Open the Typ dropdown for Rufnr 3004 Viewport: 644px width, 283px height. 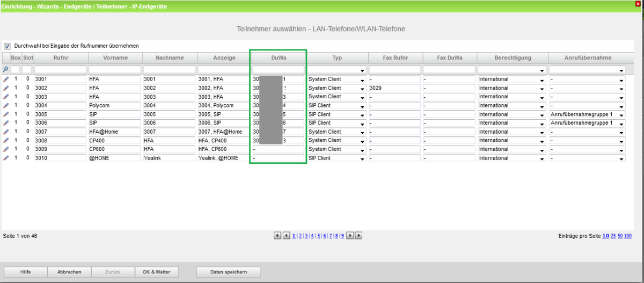click(363, 106)
